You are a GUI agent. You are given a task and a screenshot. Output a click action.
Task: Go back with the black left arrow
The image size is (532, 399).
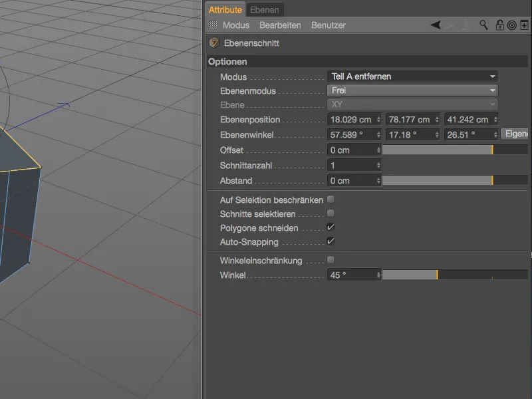436,25
